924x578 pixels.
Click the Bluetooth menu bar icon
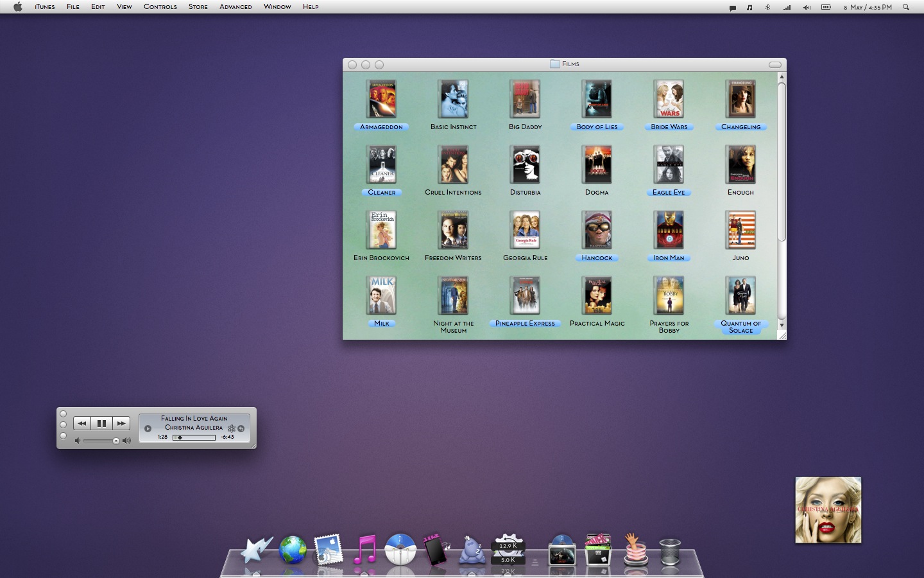[x=767, y=7]
